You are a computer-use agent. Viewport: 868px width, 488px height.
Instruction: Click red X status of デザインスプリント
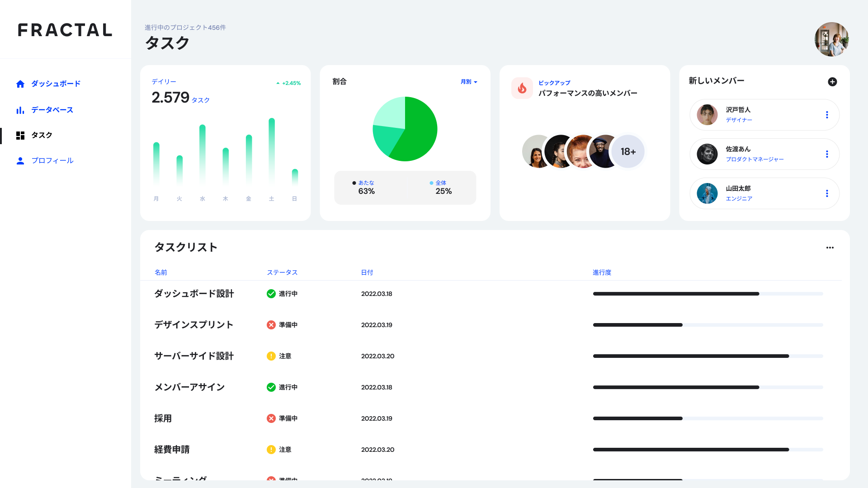271,325
